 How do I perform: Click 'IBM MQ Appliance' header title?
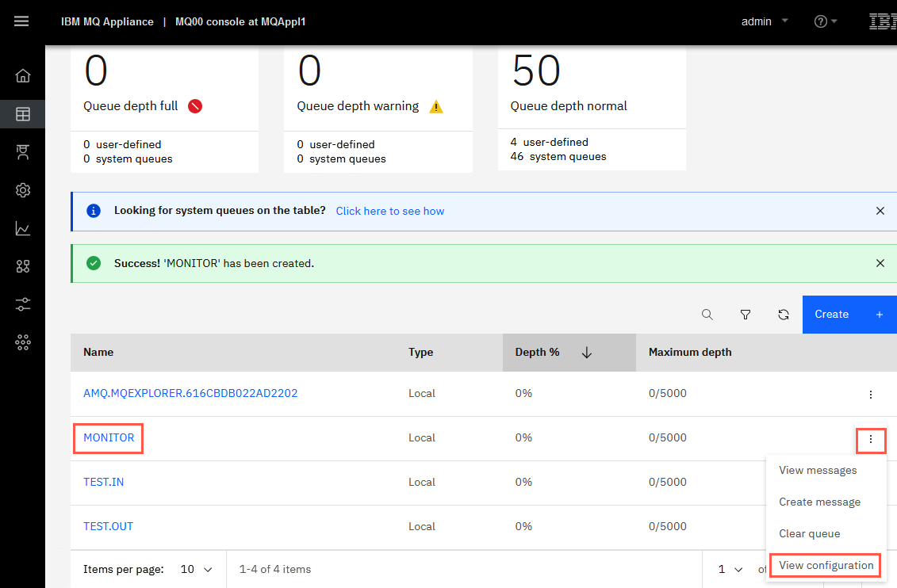tap(107, 21)
